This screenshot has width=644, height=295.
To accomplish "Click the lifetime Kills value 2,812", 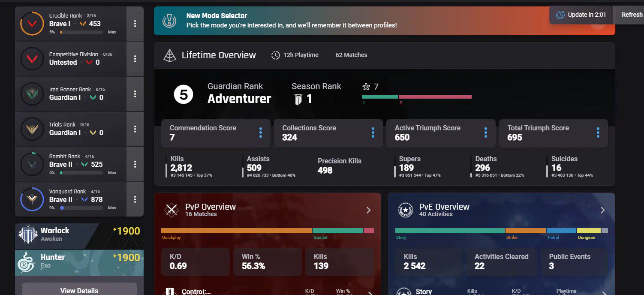I will coord(181,168).
